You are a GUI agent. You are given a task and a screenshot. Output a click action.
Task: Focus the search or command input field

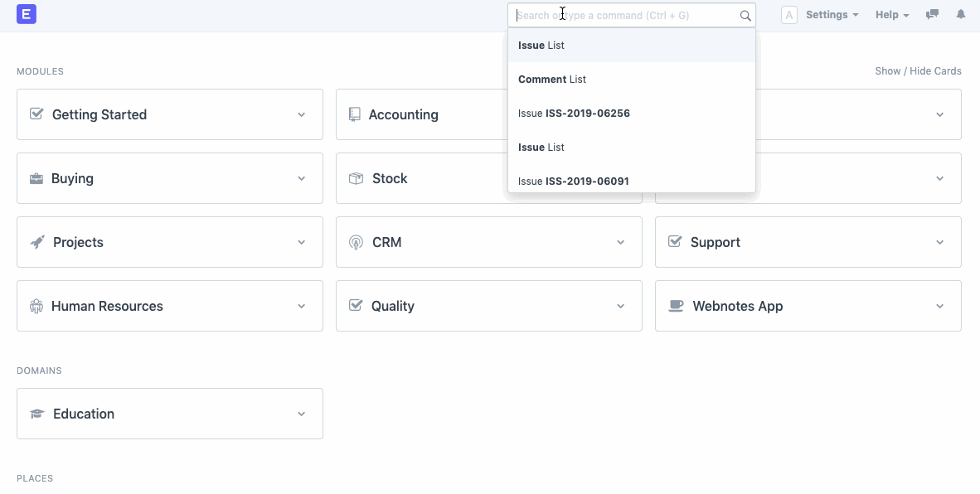pyautogui.click(x=622, y=15)
